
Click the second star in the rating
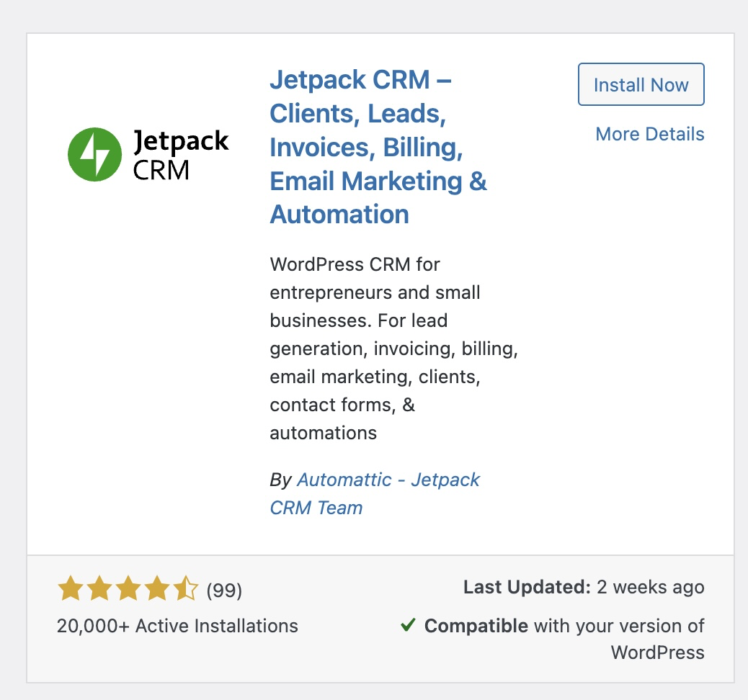pyautogui.click(x=98, y=589)
